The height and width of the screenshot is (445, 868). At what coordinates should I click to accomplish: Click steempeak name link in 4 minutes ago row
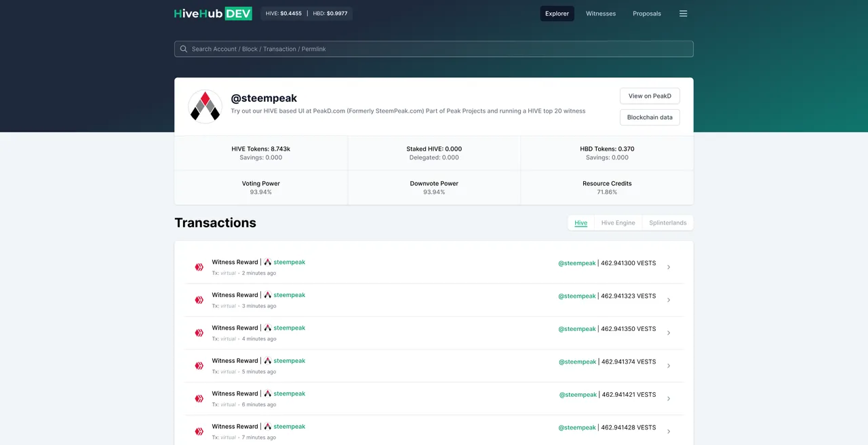(290, 328)
